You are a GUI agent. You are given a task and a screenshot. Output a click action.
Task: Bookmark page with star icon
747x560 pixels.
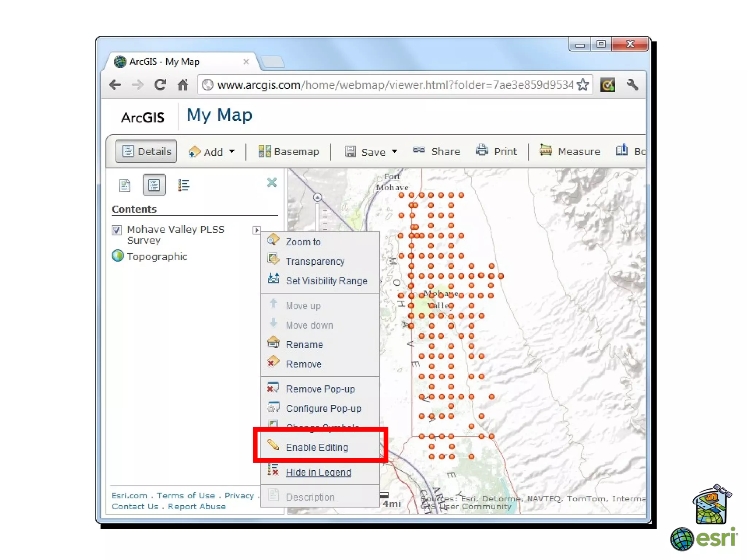[582, 85]
